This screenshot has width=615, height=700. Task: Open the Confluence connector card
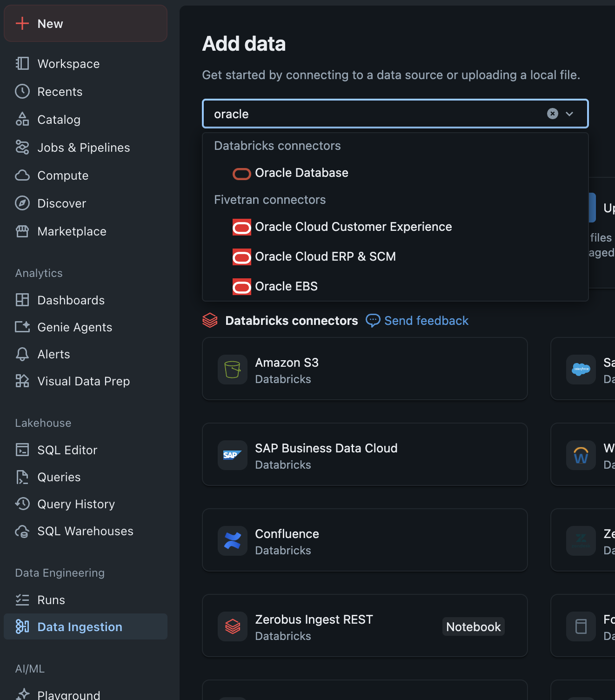point(365,540)
